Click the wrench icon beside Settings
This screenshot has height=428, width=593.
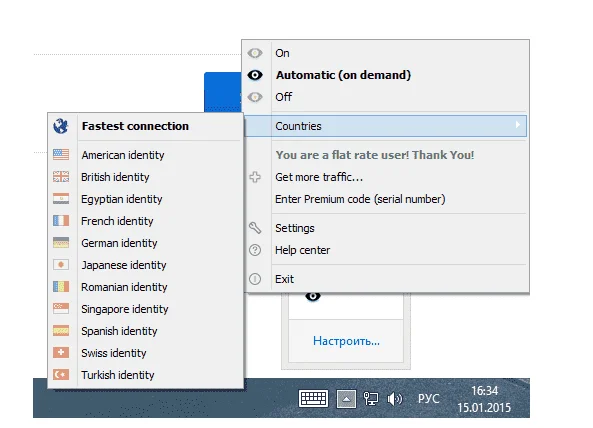255,228
